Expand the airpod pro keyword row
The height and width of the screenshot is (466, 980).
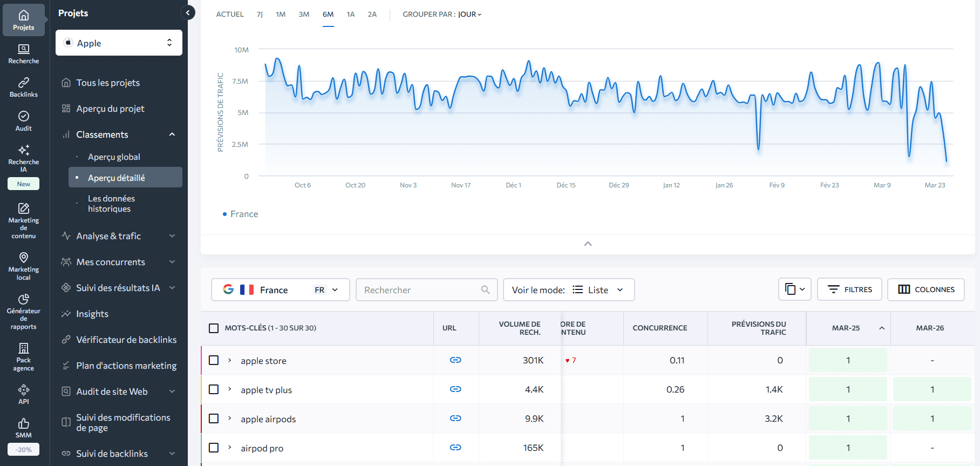pos(229,448)
